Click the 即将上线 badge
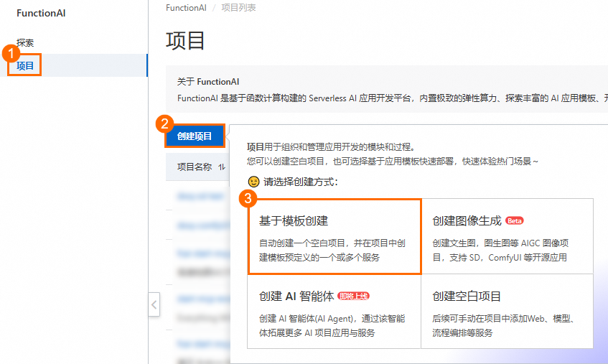 pyautogui.click(x=354, y=297)
